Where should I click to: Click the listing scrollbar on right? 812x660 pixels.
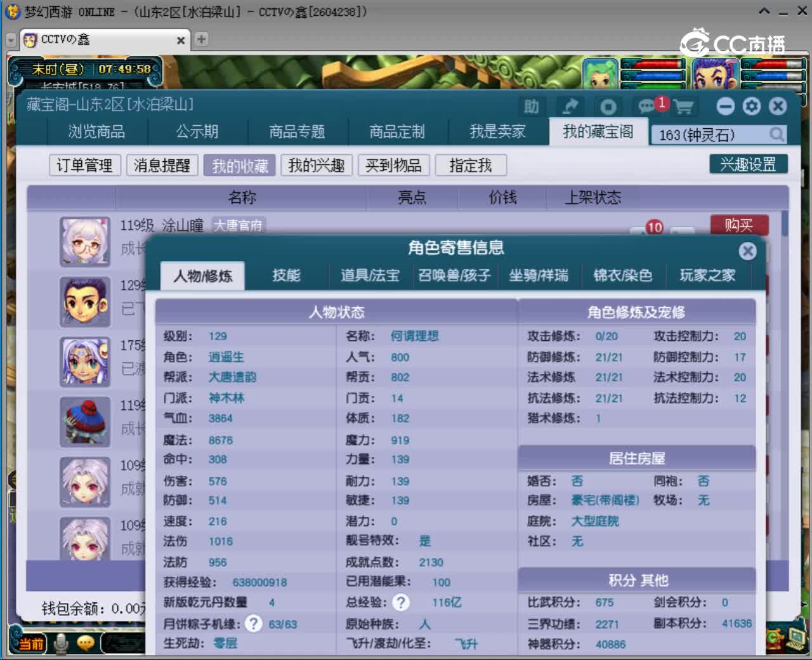(x=785, y=223)
